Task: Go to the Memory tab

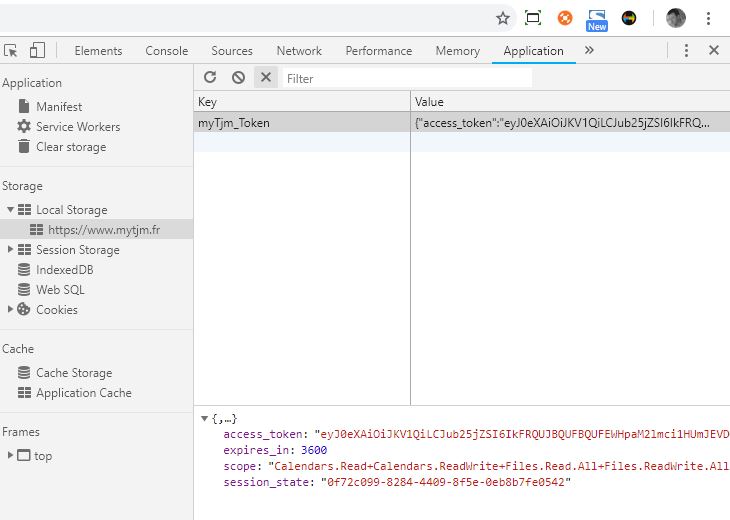Action: click(458, 51)
